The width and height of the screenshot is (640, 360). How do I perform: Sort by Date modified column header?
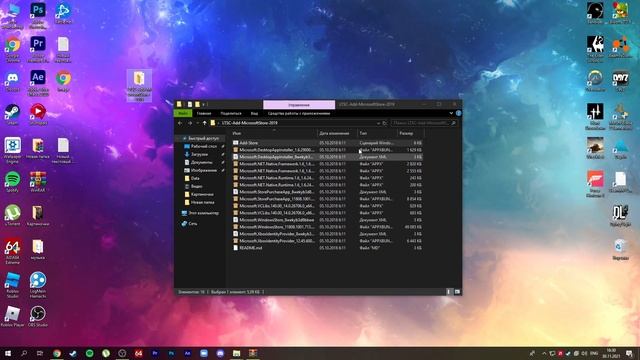coord(337,133)
